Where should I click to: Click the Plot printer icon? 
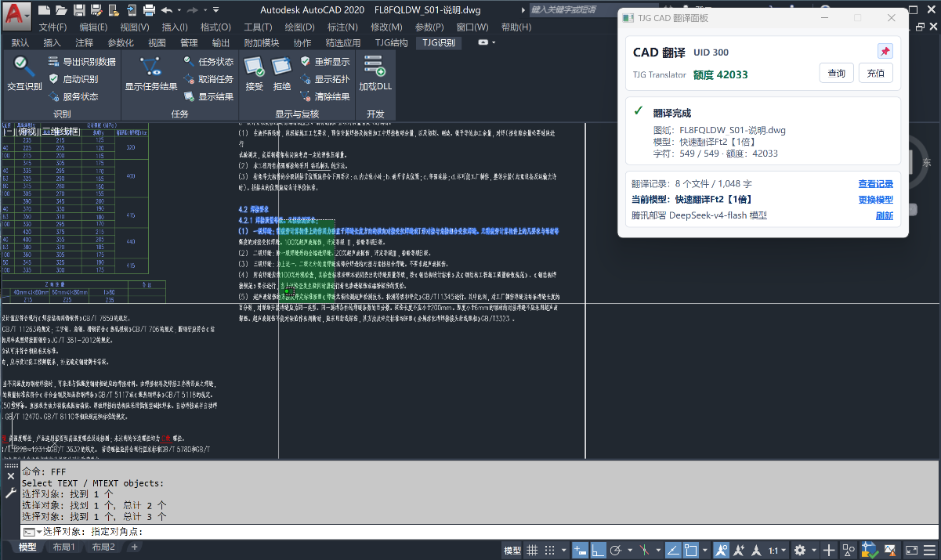click(150, 10)
